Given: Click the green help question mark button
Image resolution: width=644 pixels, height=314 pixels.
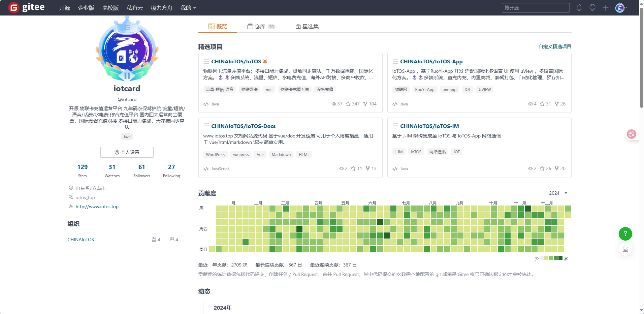Looking at the screenshot, I should tap(625, 234).
